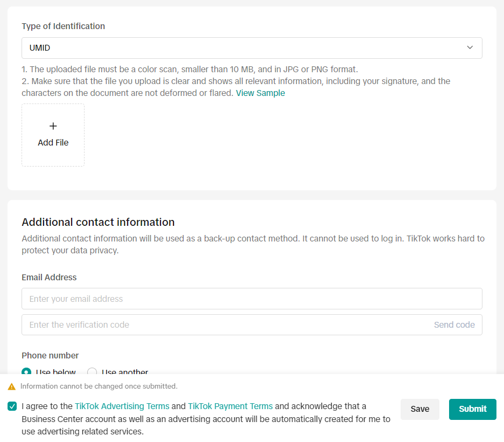Click the "Add File" text label
Screen dimensions: 504x442
pyautogui.click(x=53, y=143)
